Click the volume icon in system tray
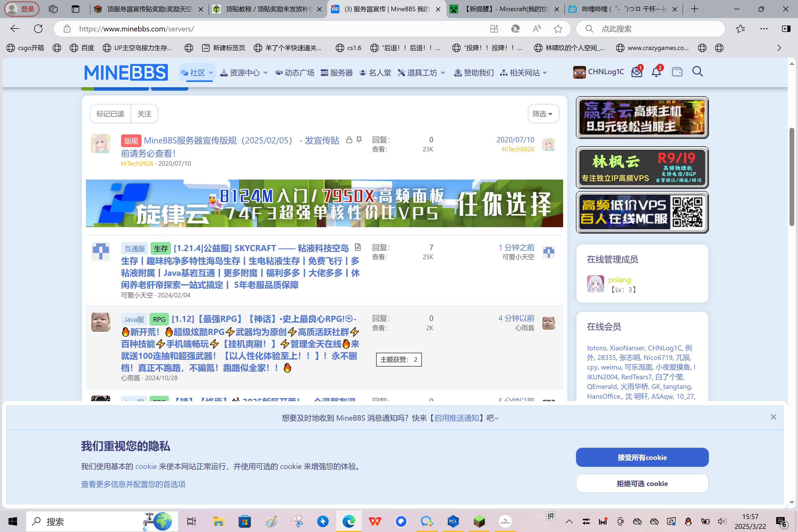The image size is (798, 532). pyautogui.click(x=722, y=521)
